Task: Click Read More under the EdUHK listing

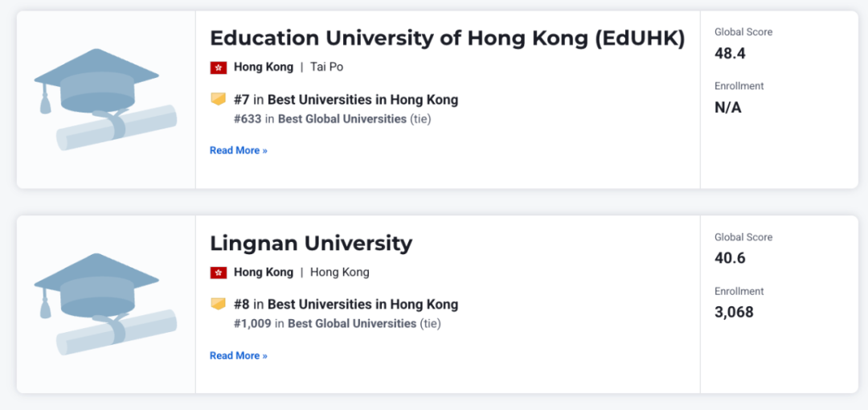Action: tap(239, 150)
